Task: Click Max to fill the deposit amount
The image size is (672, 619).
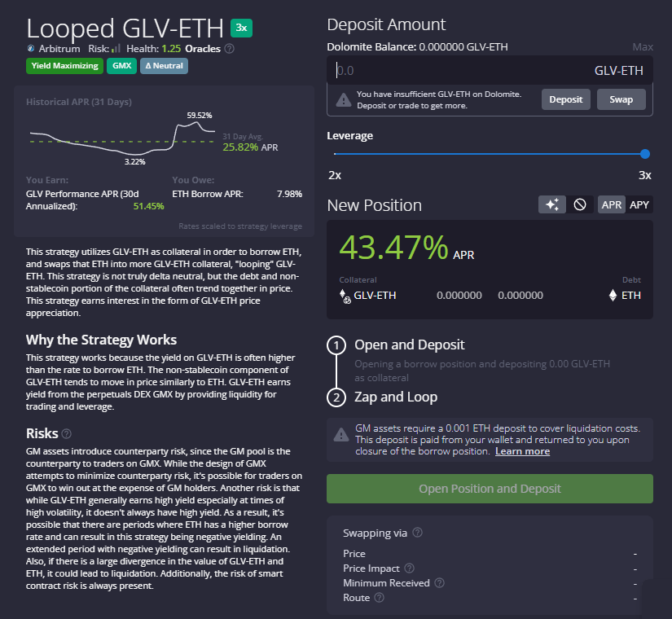Action: click(x=643, y=46)
